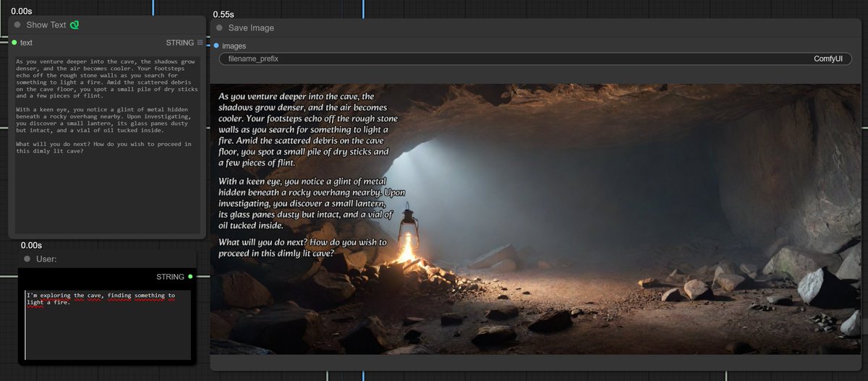The image size is (868, 381).
Task: Click the green text input port dot
Action: tap(14, 43)
